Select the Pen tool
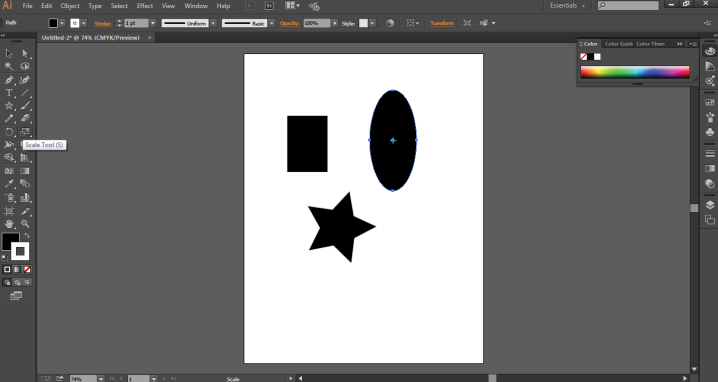This screenshot has height=382, width=718. [9, 80]
